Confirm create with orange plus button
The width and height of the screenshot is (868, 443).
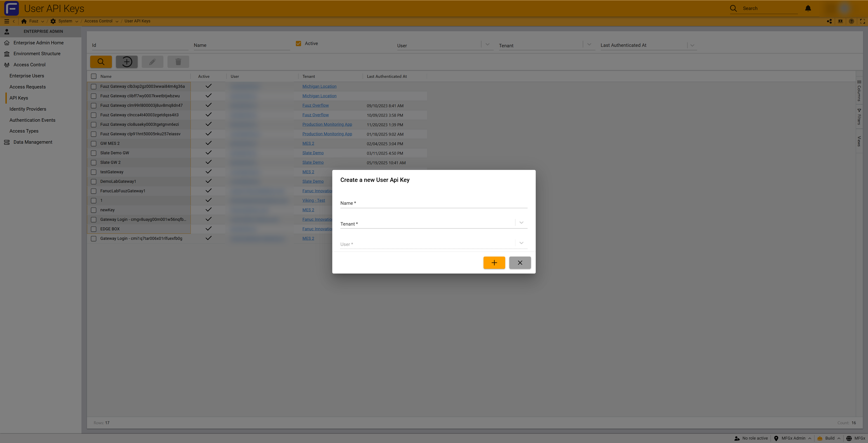tap(494, 262)
